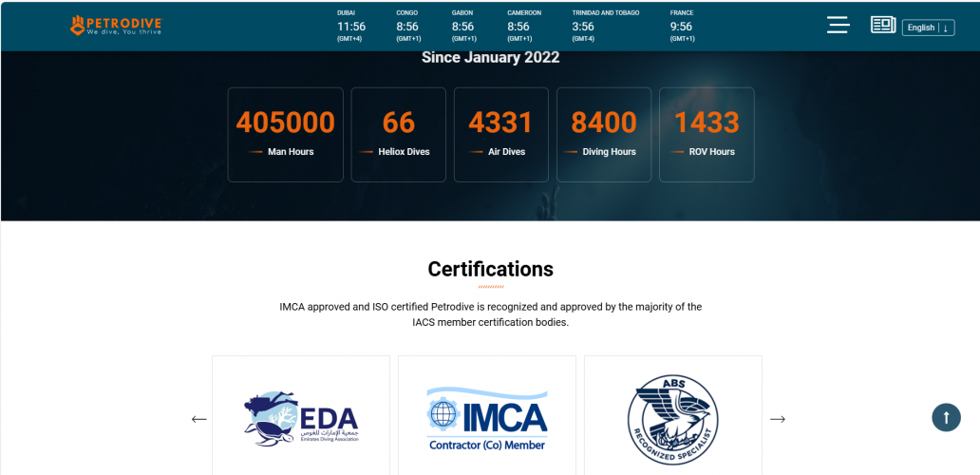The image size is (980, 475).
Task: Click the 4331 Air Dives stat card
Action: [x=500, y=134]
